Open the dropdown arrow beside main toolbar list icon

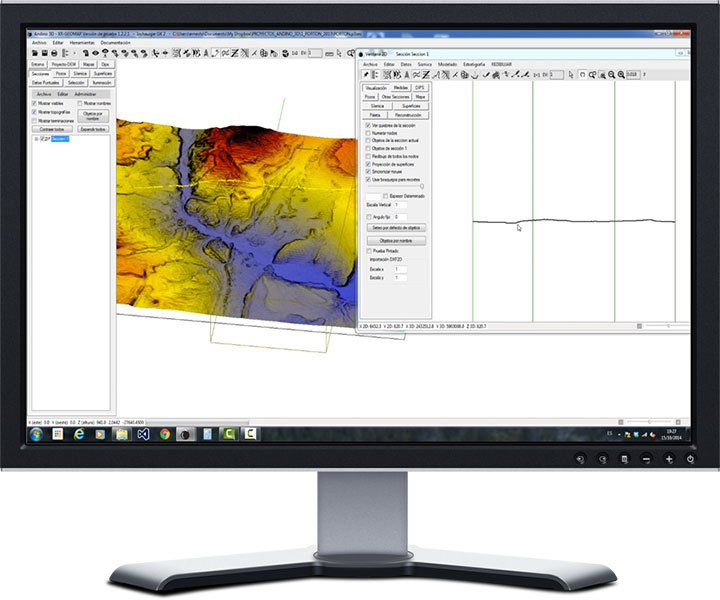(x=75, y=53)
